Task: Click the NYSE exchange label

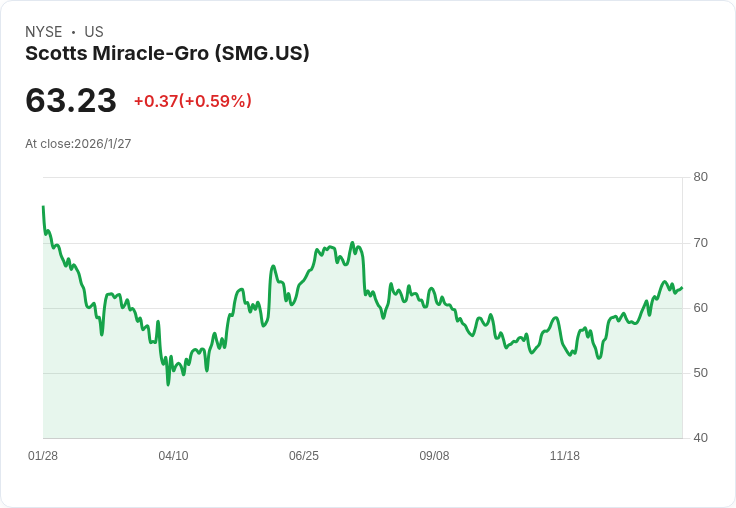Action: [44, 32]
